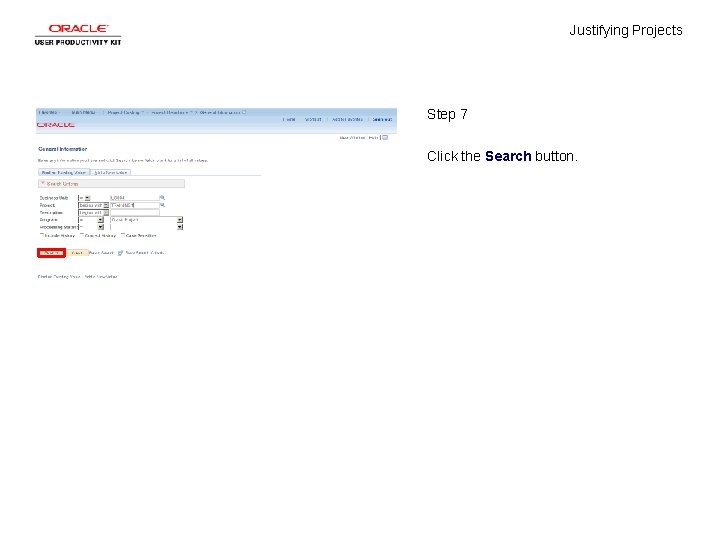Viewport: 720px width, 540px height.
Task: Click the General Information breadcrumb
Action: [x=220, y=112]
